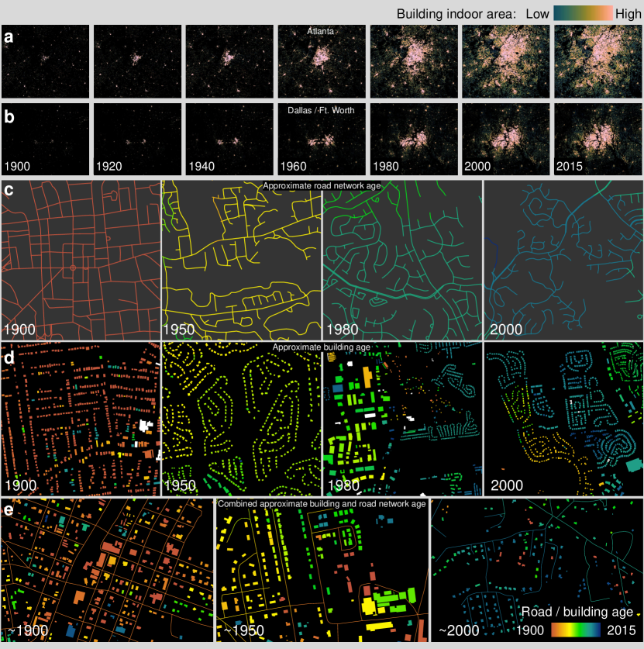Click the ~1900 combined age panel
This screenshot has width=644, height=649.
[x=108, y=570]
